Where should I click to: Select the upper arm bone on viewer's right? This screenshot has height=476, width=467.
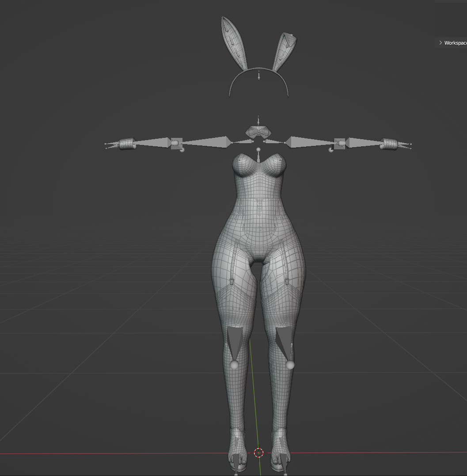click(310, 142)
